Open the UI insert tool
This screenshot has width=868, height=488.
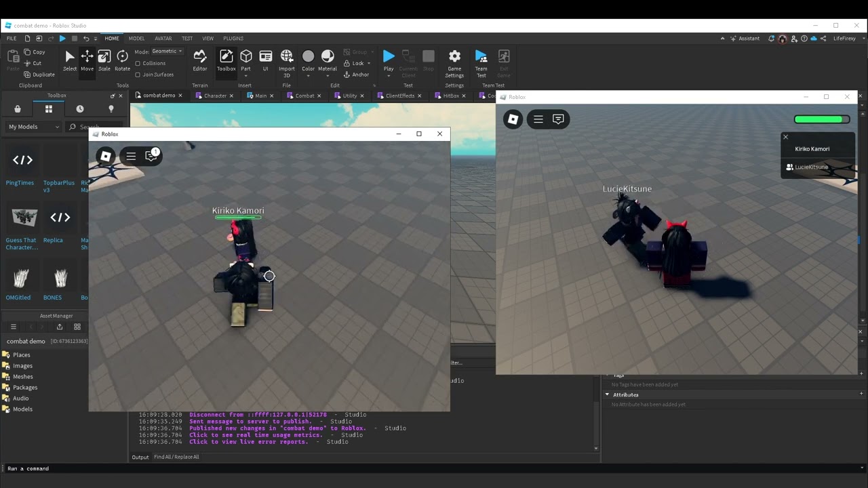click(x=265, y=60)
